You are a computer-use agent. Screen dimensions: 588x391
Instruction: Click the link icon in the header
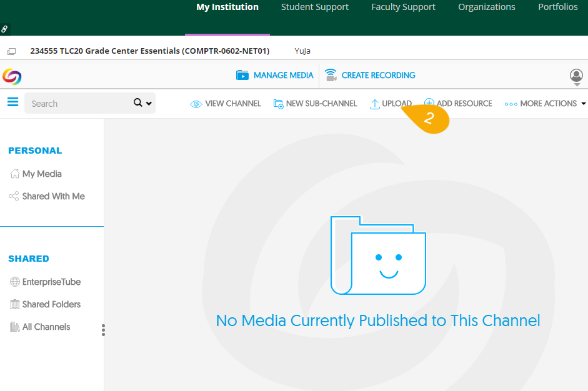pyautogui.click(x=4, y=29)
